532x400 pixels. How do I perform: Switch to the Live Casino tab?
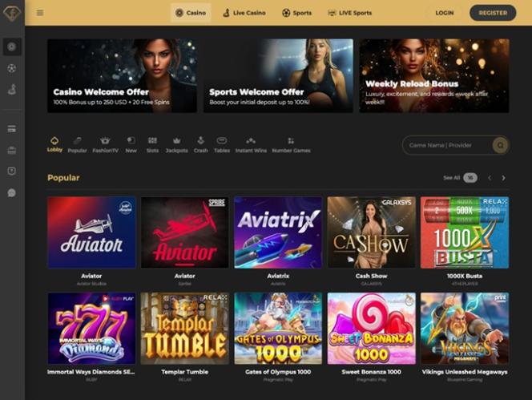[x=244, y=13]
